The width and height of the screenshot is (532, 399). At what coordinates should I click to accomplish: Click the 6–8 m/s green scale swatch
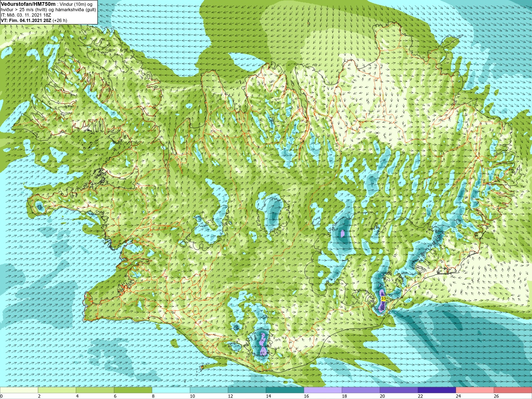pyautogui.click(x=133, y=390)
